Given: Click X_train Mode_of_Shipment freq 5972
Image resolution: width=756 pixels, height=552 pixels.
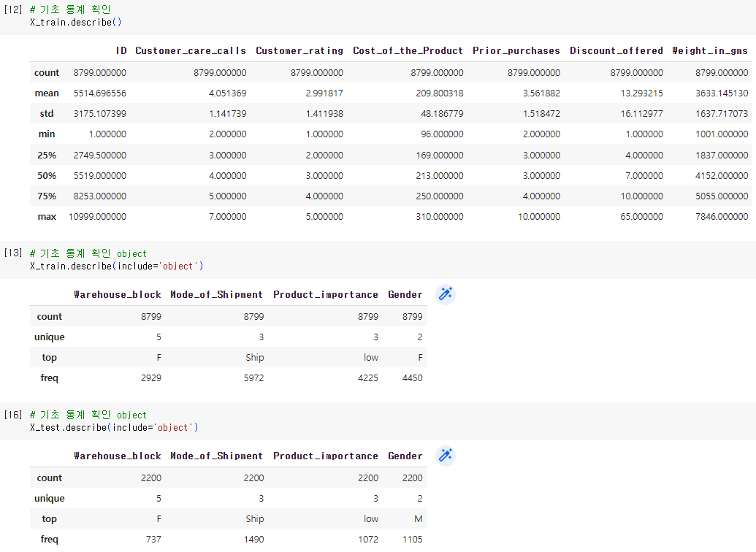Looking at the screenshot, I should point(253,378).
